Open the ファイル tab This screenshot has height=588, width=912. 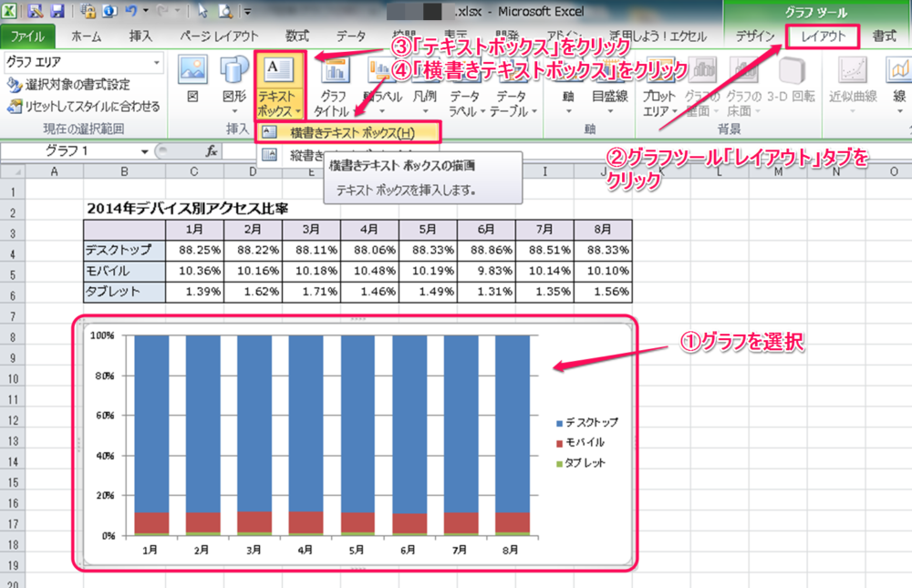[x=27, y=36]
